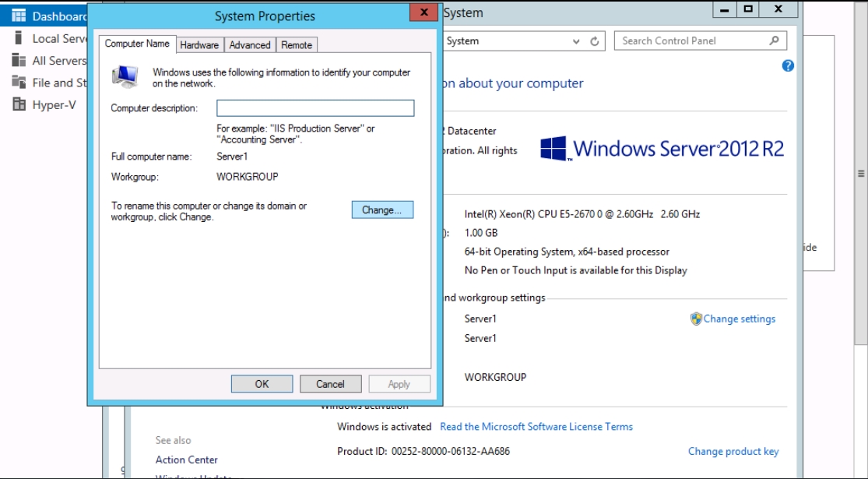Switch to the Remote tab
The image size is (868, 479).
point(297,45)
